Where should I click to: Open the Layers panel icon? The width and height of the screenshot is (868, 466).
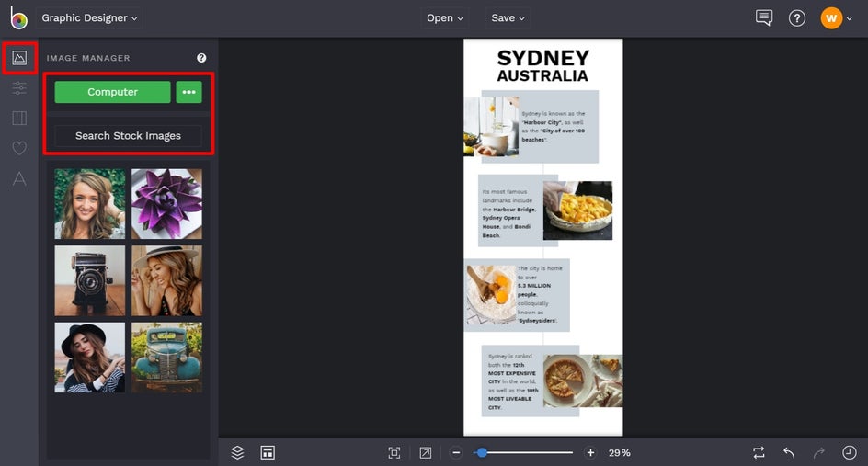(x=237, y=453)
